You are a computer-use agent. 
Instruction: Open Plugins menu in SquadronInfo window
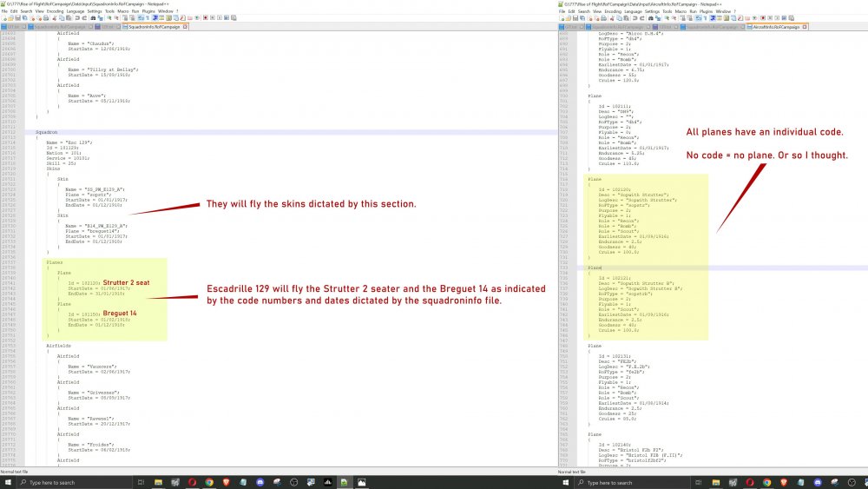click(x=146, y=11)
